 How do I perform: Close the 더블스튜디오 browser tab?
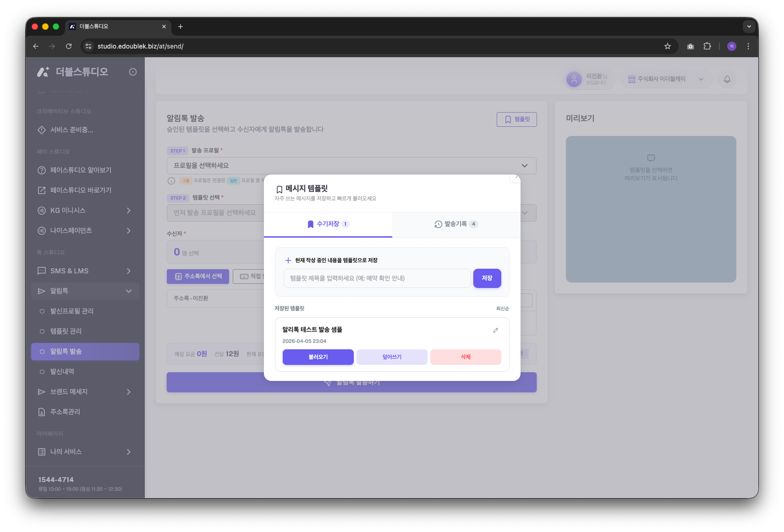pyautogui.click(x=164, y=27)
